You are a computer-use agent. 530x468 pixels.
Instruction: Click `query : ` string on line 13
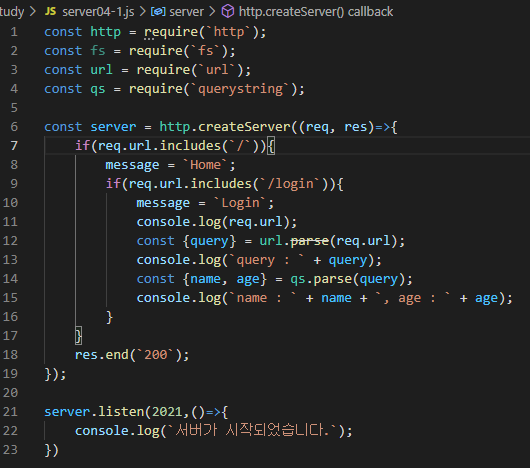point(267,260)
